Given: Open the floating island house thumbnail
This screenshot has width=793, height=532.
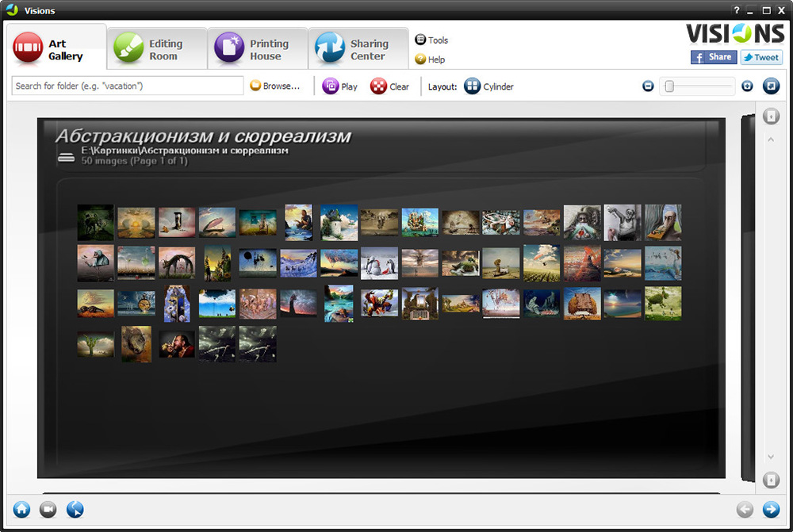Looking at the screenshot, I should tap(339, 222).
